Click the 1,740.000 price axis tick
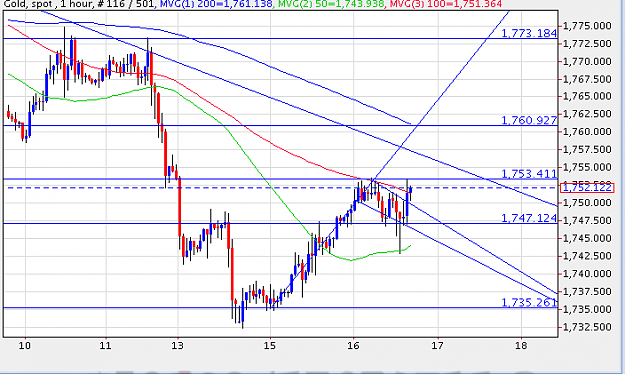The height and width of the screenshot is (374, 625). (587, 274)
